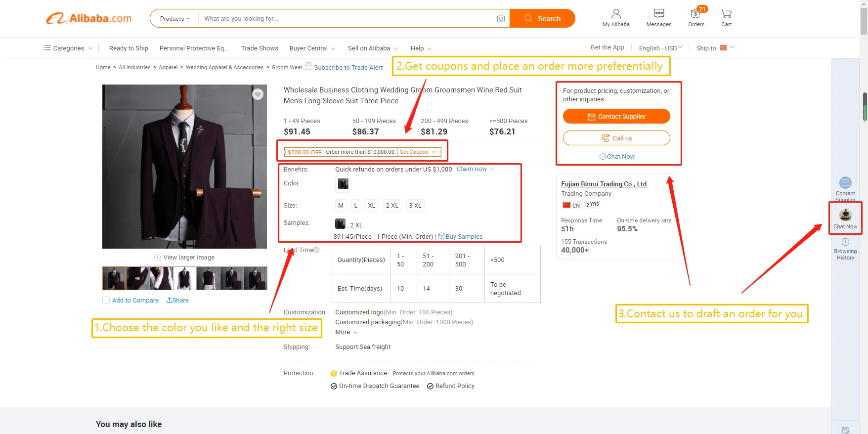Open My Alibaba account icon
Viewport: 868px width, 434px height.
pyautogui.click(x=616, y=18)
